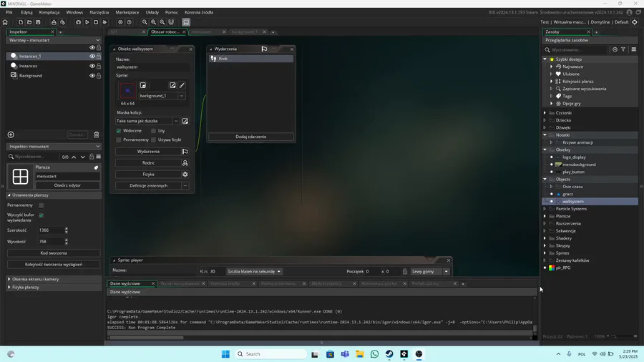Switch to menustart workspace tab
Image resolution: width=644 pixels, height=362 pixels.
202,32
